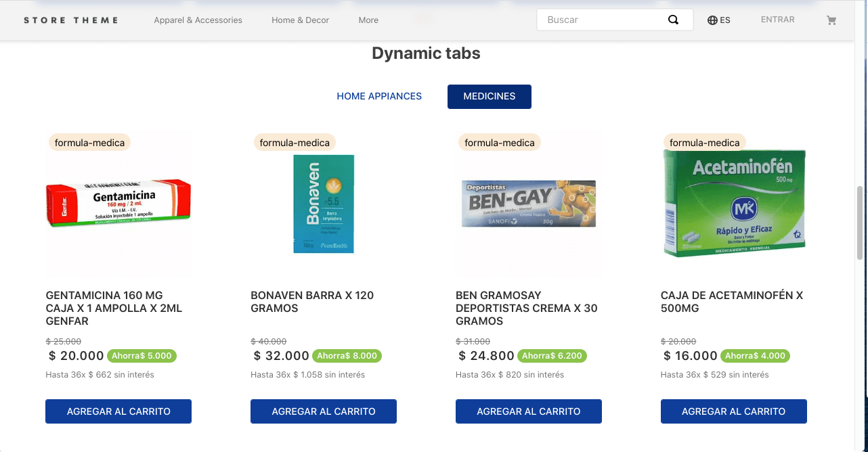Image resolution: width=868 pixels, height=452 pixels.
Task: Switch to the Home Appliances tab
Action: [379, 96]
